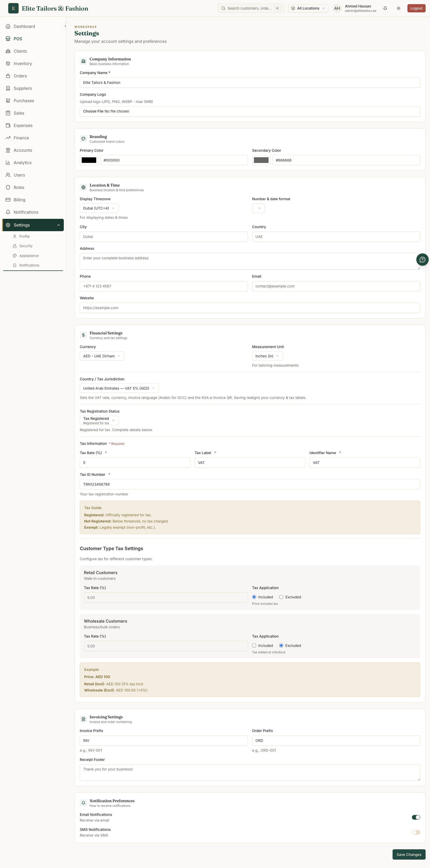Image resolution: width=430 pixels, height=868 pixels.
Task: Collapse the sidebar with arrow button
Action: coord(65,26)
